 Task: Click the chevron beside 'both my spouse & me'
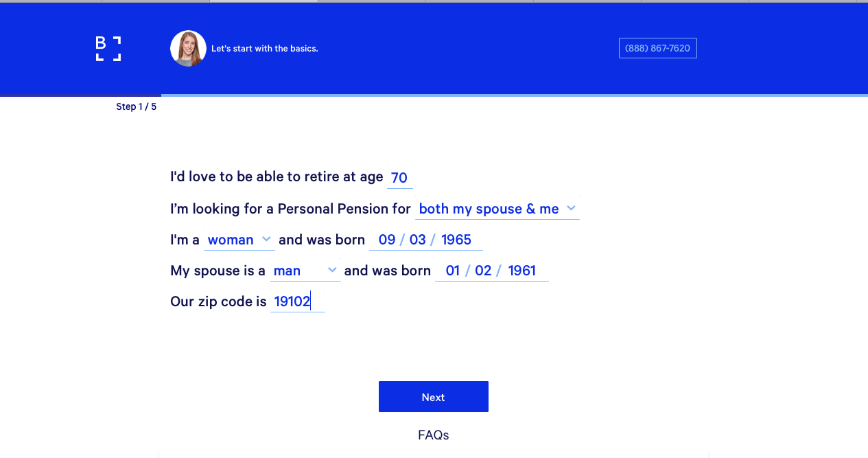coord(571,208)
